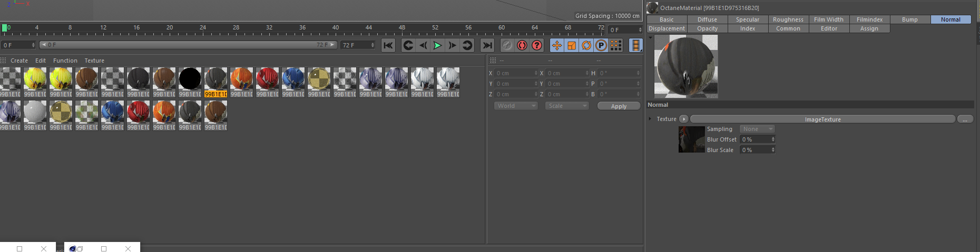Click the preview range bar from 0 F to 72 F
Screen dimensions: 980x252
(x=189, y=45)
